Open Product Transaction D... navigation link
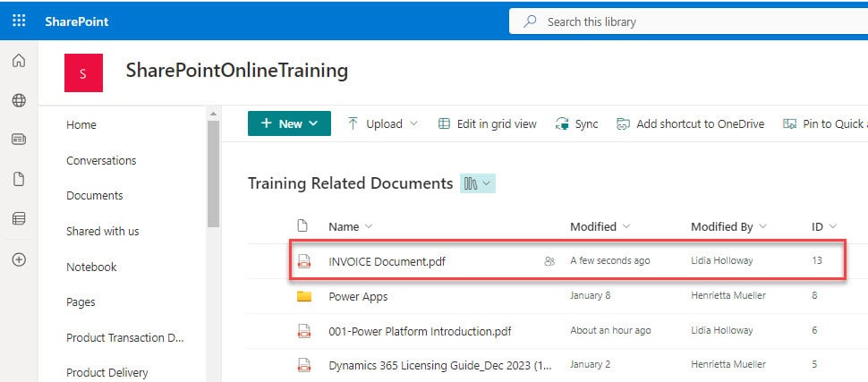868x382 pixels. tap(125, 337)
